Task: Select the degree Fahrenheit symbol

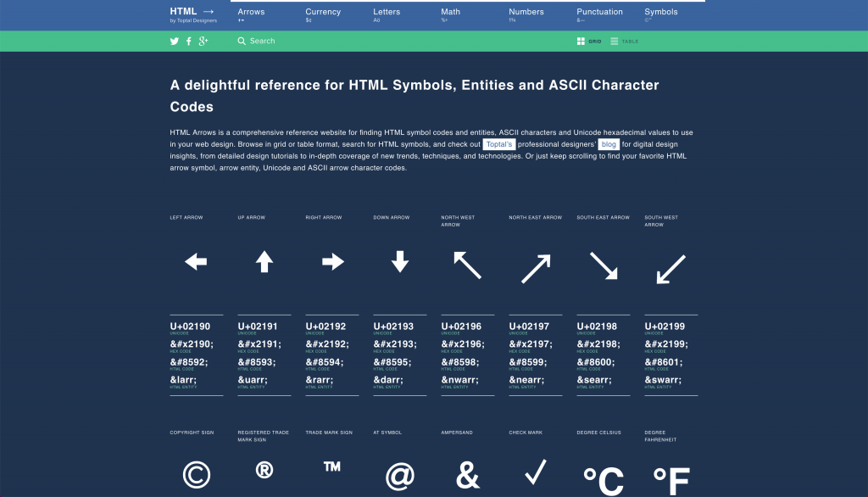Action: (x=671, y=481)
